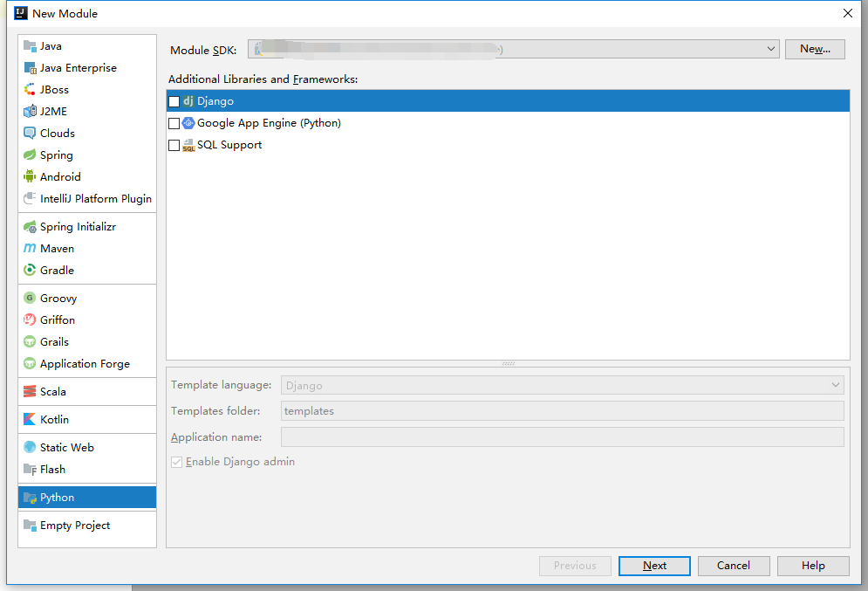Viewport: 868px width, 591px height.
Task: Enable the Django framework checkbox
Action: click(174, 101)
